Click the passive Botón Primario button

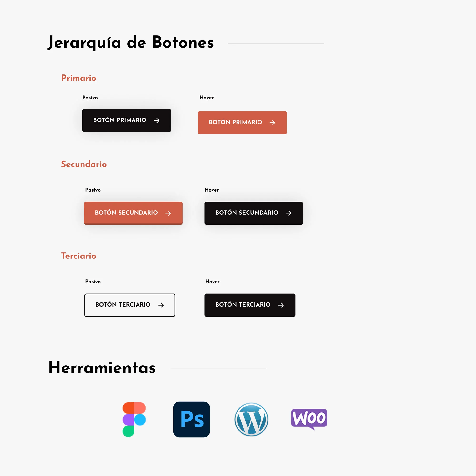click(x=126, y=120)
